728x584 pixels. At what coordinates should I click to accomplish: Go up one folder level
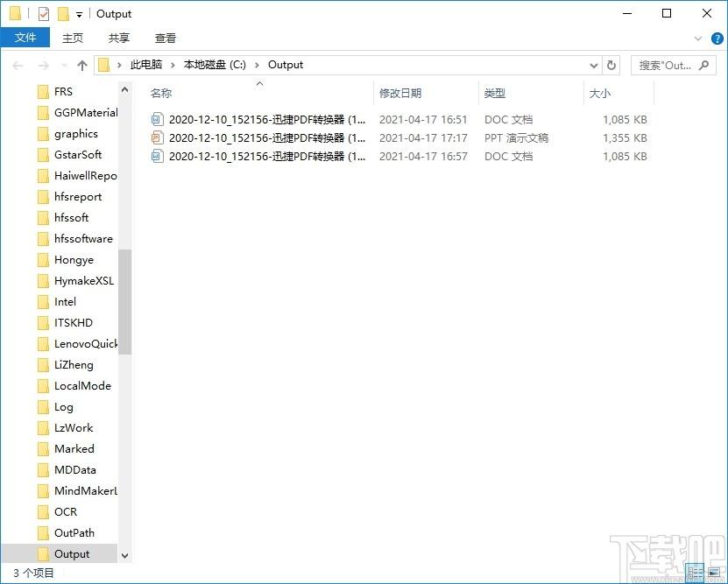82,66
